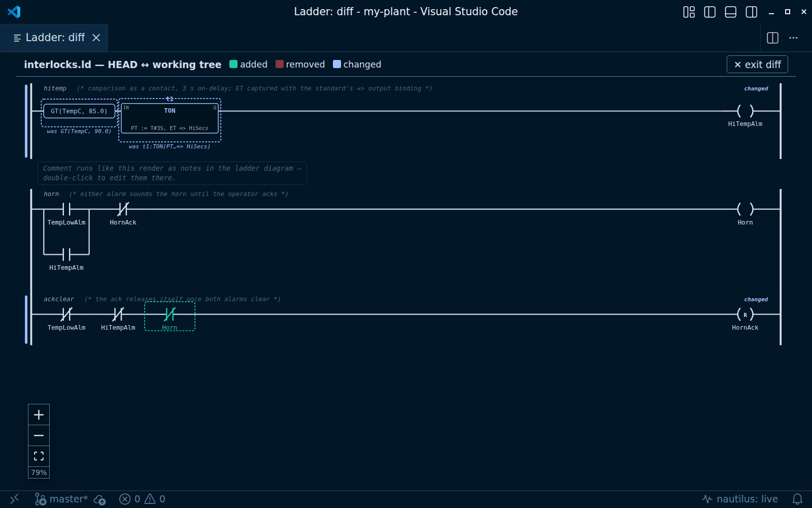Image resolution: width=812 pixels, height=508 pixels.
Task: Select the Ladder: diff tab
Action: point(54,38)
